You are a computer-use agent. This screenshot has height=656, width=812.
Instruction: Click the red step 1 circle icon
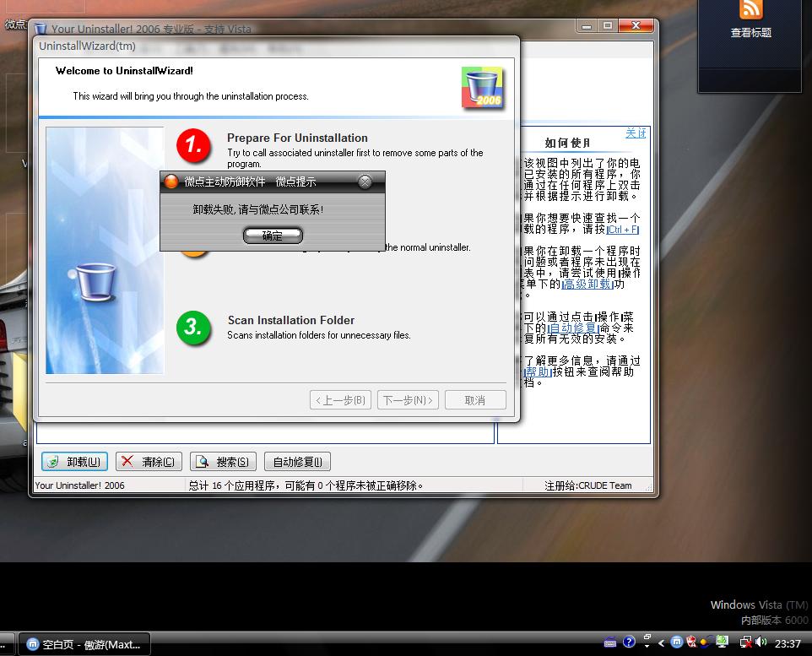click(x=193, y=145)
